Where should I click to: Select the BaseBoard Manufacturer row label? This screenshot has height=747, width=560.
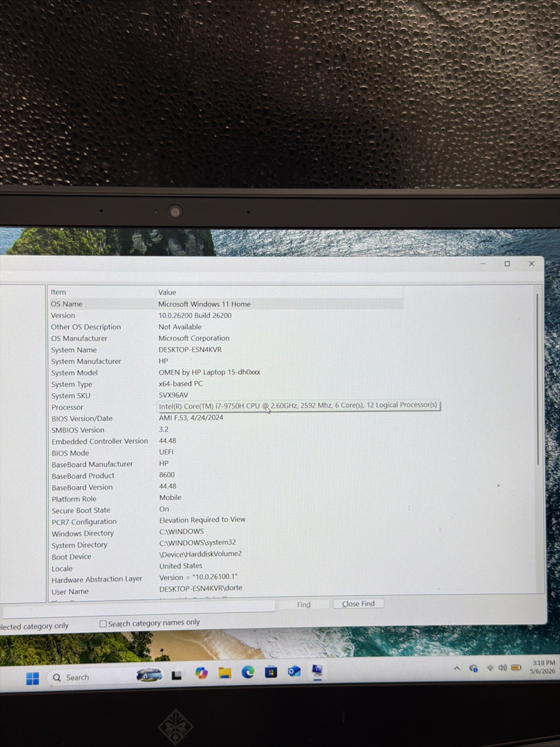click(92, 464)
